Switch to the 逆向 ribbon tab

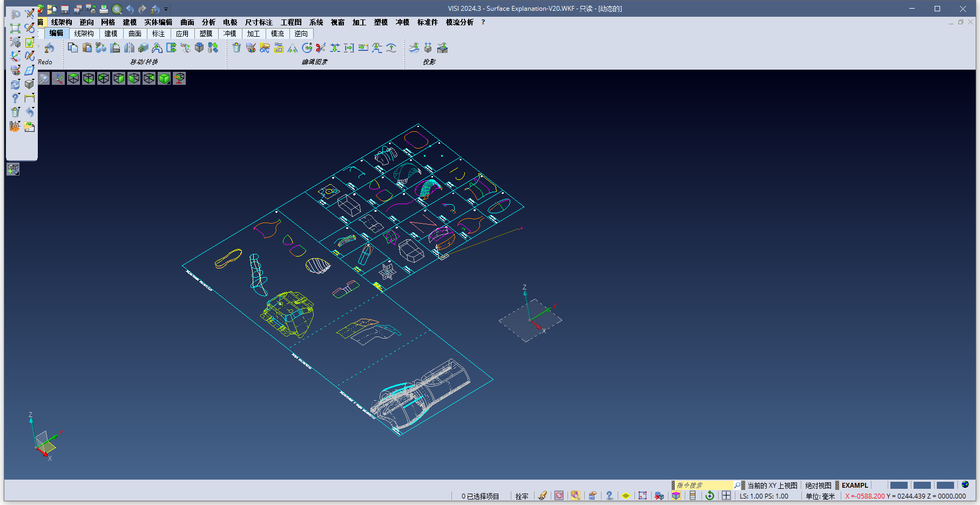[x=301, y=33]
